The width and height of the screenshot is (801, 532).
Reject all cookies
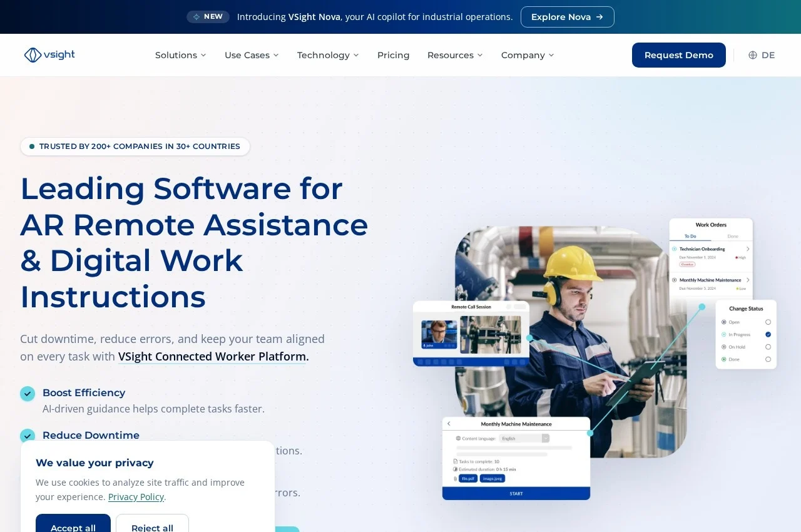(x=152, y=523)
